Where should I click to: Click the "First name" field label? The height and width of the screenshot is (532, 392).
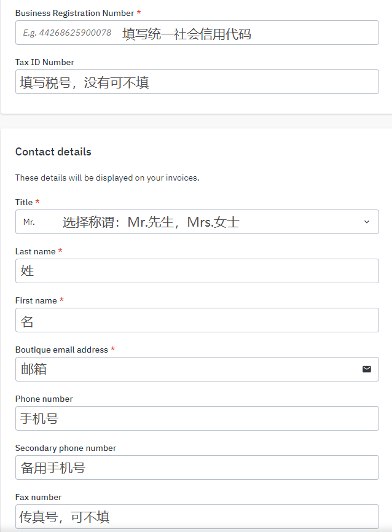[36, 300]
